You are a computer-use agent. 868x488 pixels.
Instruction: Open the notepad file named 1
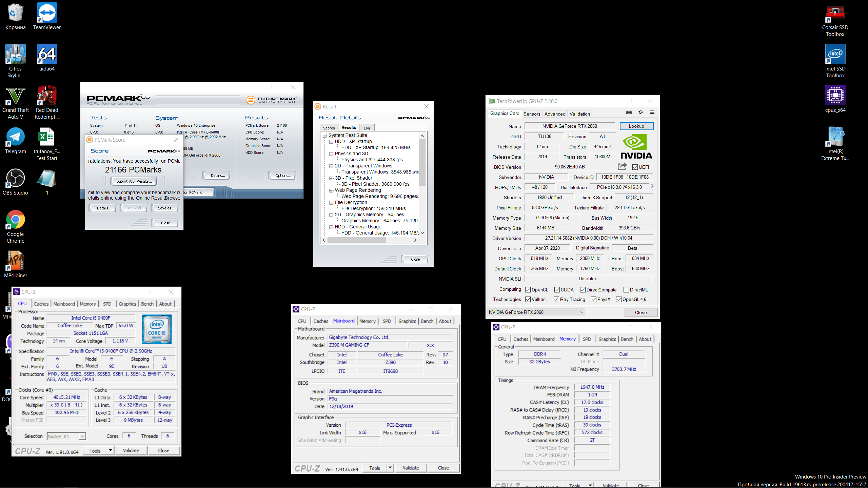pyautogui.click(x=47, y=182)
